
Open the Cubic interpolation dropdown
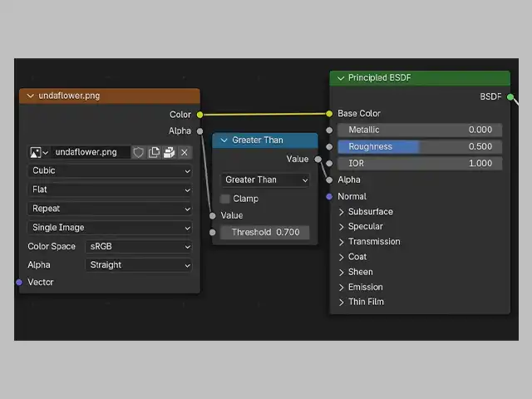click(x=110, y=170)
